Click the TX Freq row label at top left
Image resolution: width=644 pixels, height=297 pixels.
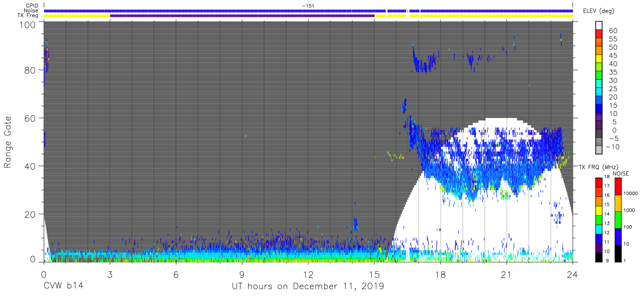click(x=28, y=15)
